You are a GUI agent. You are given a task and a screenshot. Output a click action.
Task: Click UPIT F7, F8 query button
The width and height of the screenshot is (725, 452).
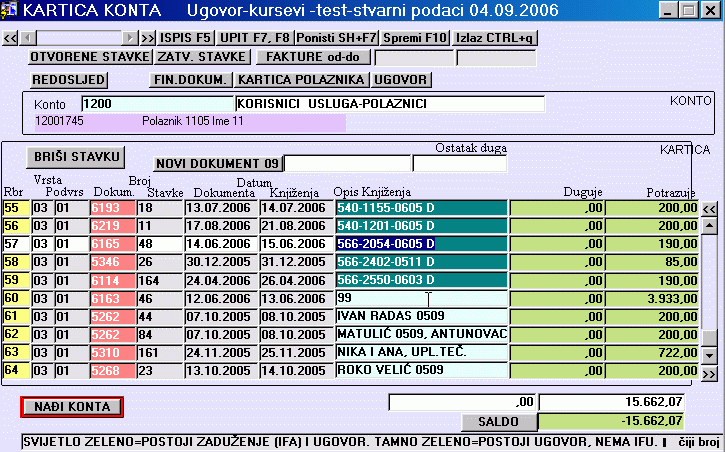255,38
